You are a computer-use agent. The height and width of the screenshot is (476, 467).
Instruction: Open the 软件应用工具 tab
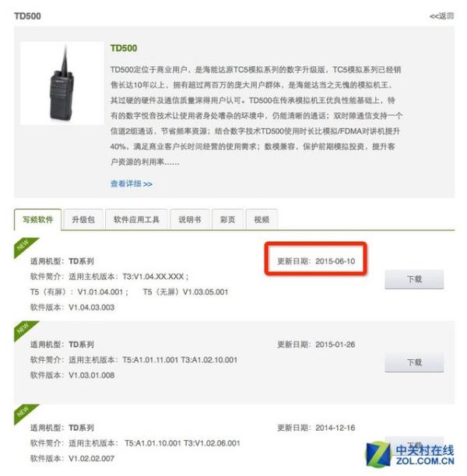pyautogui.click(x=136, y=219)
